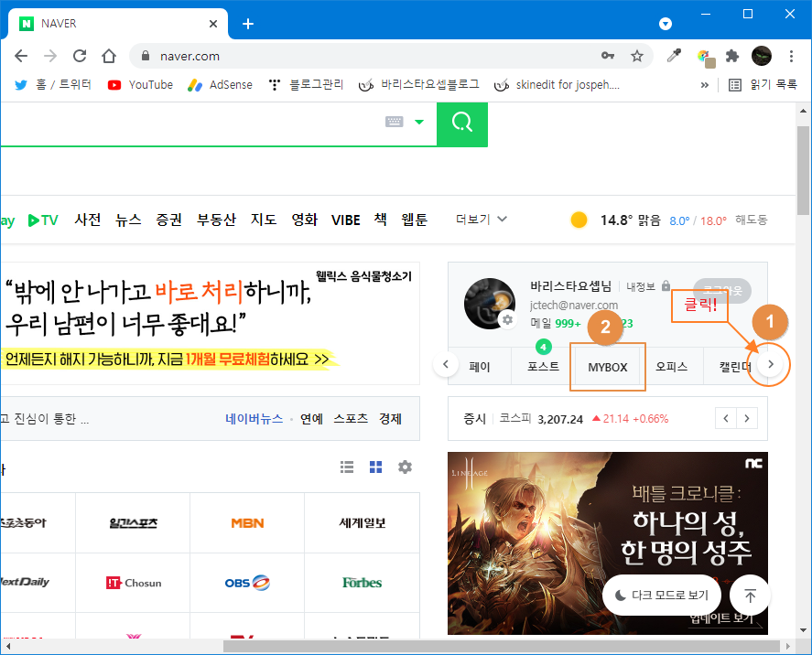This screenshot has width=812, height=655.
Task: Switch newsstand to grid view
Action: (375, 467)
